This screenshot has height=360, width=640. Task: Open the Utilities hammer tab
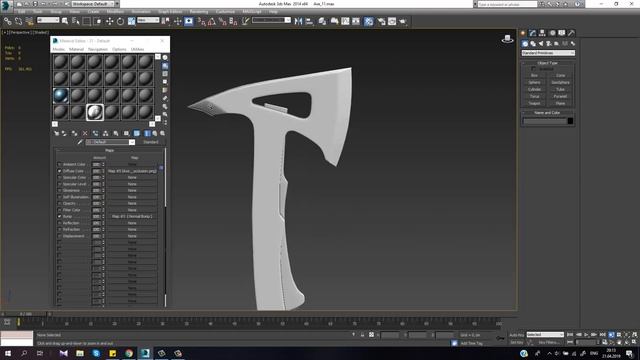(x=571, y=33)
